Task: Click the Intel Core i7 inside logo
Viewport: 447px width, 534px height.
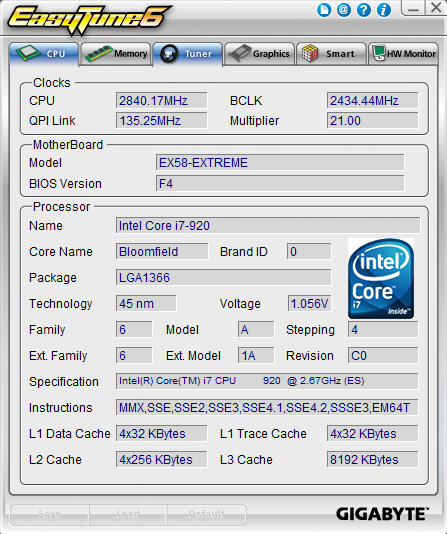Action: point(381,279)
